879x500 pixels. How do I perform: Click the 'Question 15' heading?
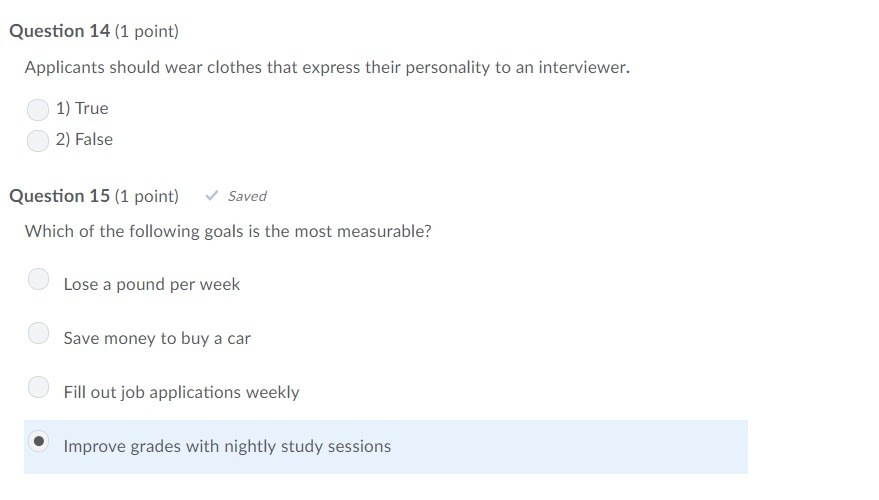[59, 196]
